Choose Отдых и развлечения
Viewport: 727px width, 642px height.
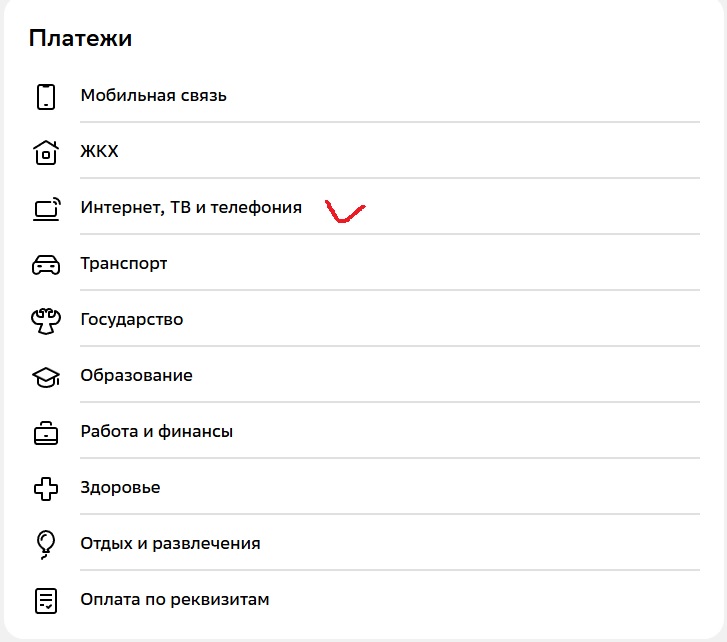[x=171, y=544]
